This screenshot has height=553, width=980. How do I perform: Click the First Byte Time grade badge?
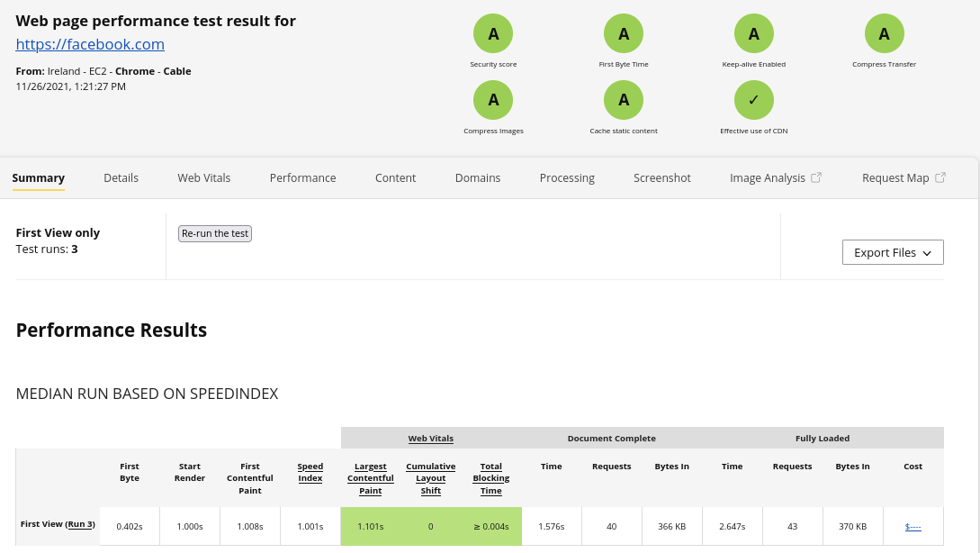624,34
